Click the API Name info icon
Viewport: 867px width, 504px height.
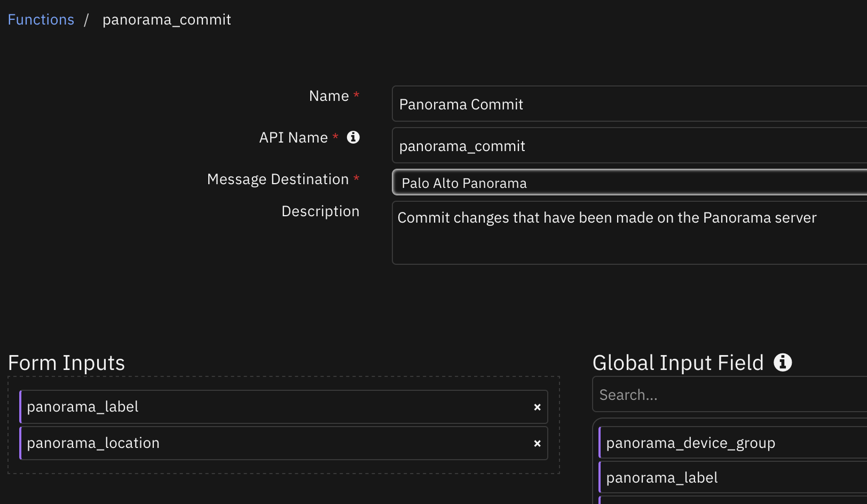click(353, 137)
